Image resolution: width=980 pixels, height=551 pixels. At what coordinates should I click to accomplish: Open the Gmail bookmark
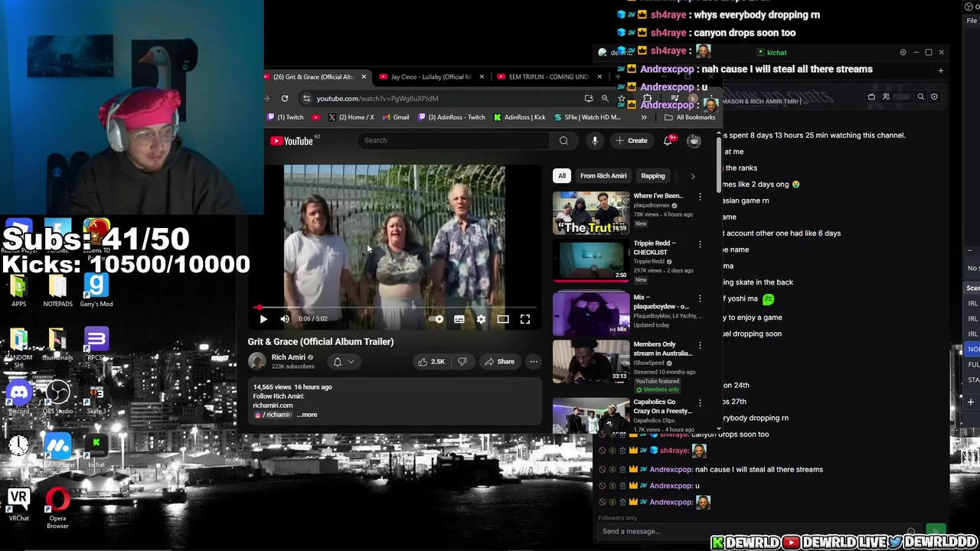click(396, 117)
